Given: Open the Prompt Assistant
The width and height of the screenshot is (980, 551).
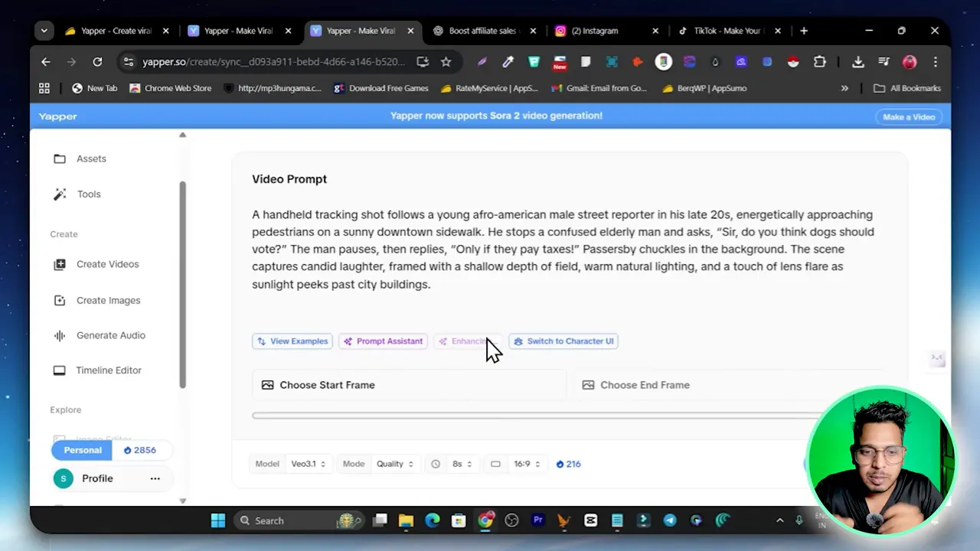Looking at the screenshot, I should (x=383, y=341).
